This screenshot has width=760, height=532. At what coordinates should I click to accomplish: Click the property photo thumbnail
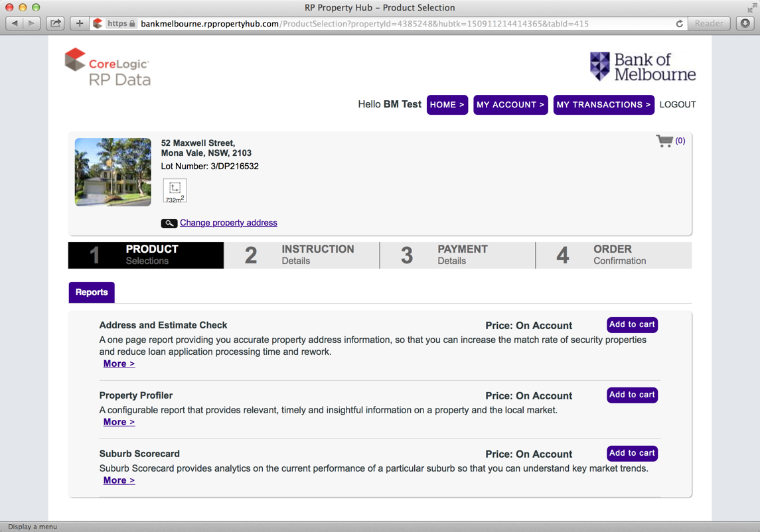113,172
